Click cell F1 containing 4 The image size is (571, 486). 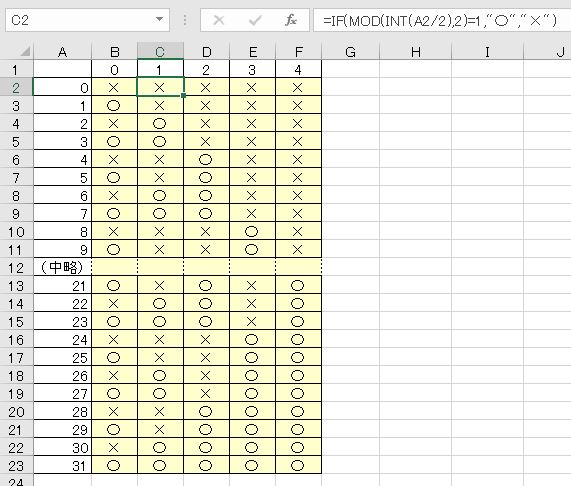(299, 69)
